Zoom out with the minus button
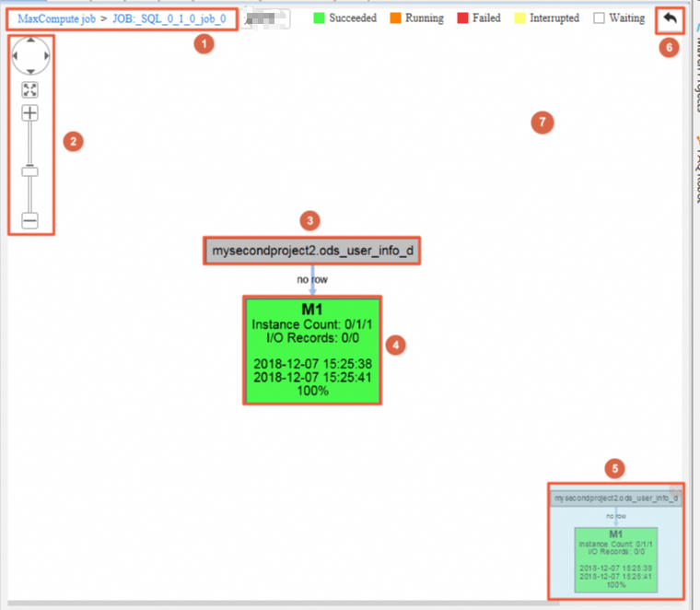 tap(29, 220)
